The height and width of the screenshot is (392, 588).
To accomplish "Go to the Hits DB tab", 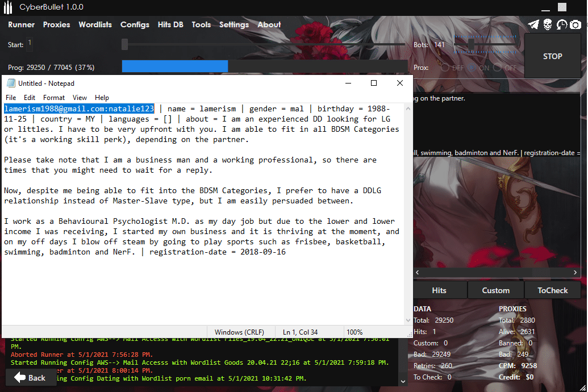I will click(x=170, y=25).
